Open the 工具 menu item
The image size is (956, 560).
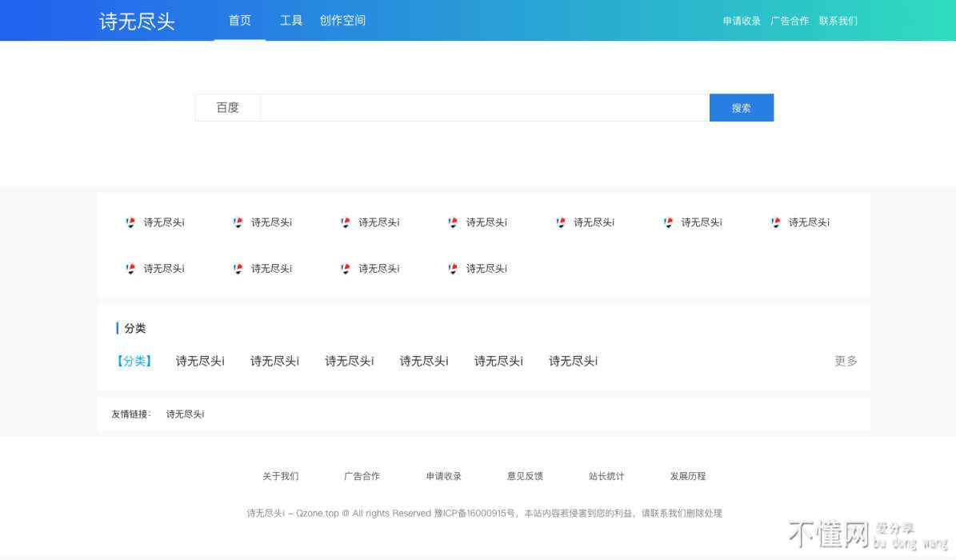tap(291, 21)
